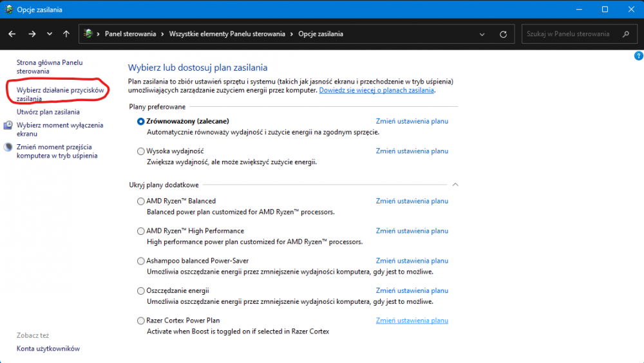This screenshot has width=644, height=363.
Task: Refresh the Opcje zasilania page
Action: [503, 34]
